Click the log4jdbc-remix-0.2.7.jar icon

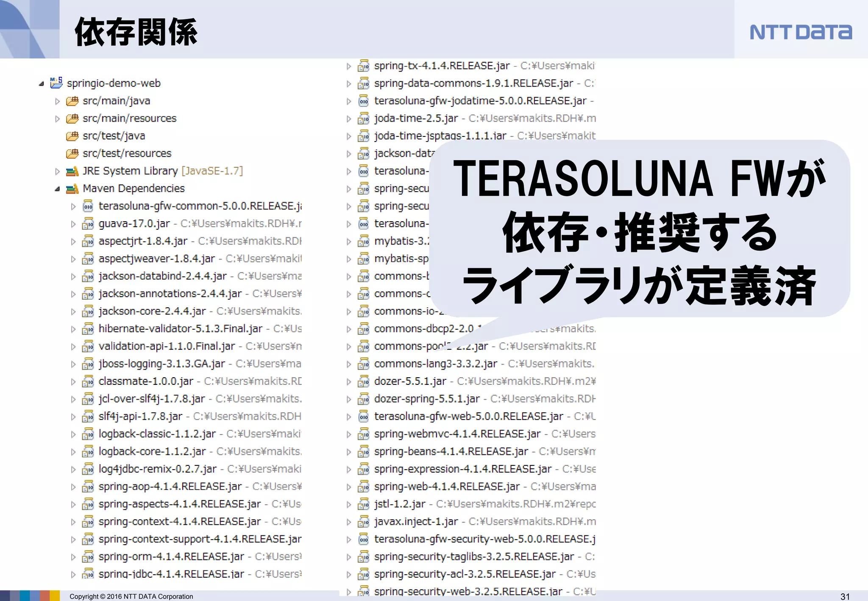[88, 469]
